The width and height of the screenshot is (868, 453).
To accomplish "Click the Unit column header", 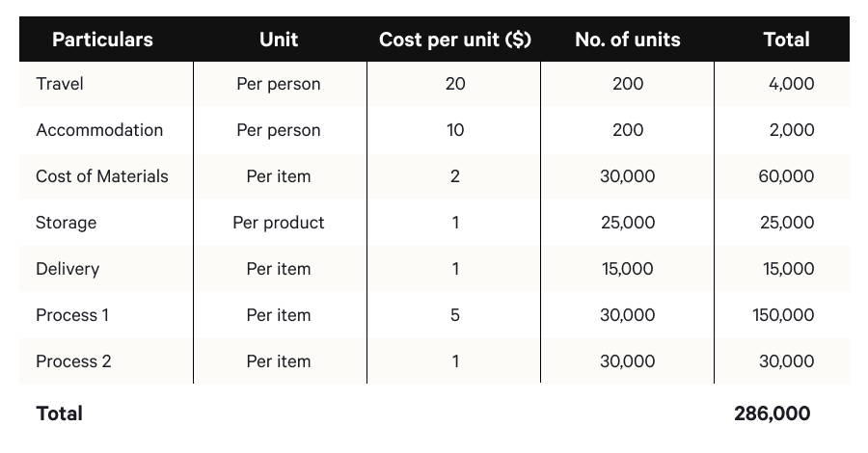I will tap(279, 40).
